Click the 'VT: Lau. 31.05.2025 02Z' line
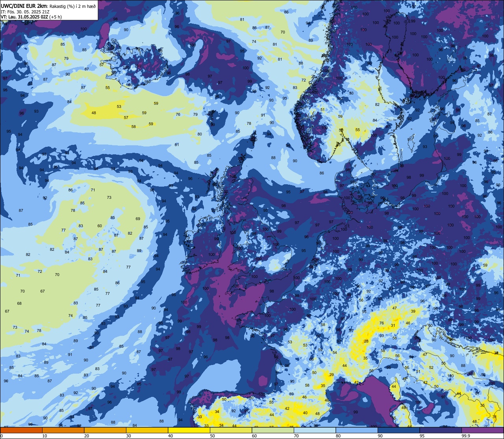 click(24, 17)
